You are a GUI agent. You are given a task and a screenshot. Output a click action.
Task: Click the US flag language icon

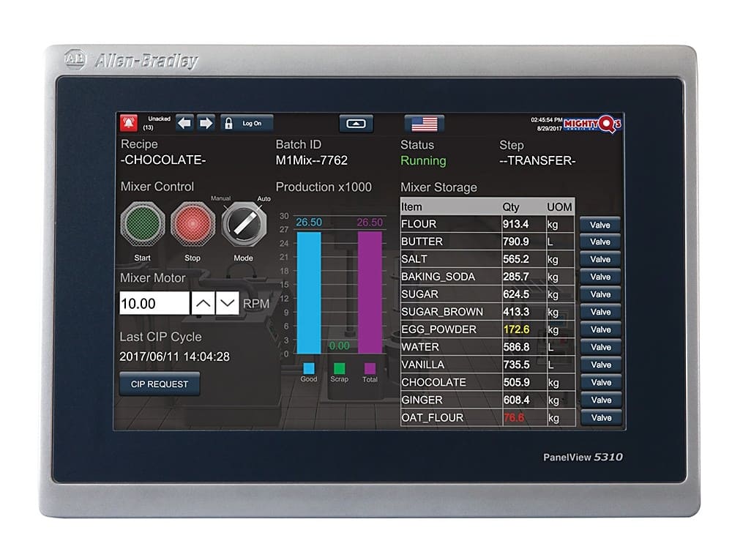tap(424, 124)
